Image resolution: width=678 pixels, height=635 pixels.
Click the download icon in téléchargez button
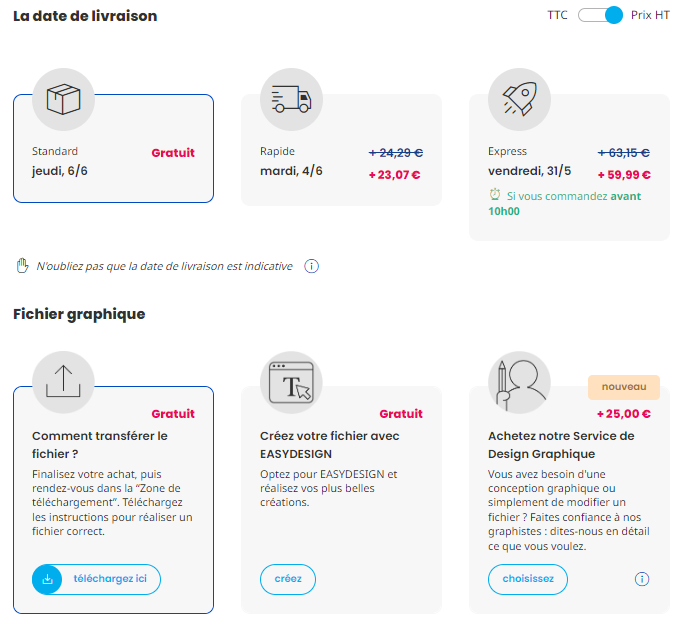point(48,579)
